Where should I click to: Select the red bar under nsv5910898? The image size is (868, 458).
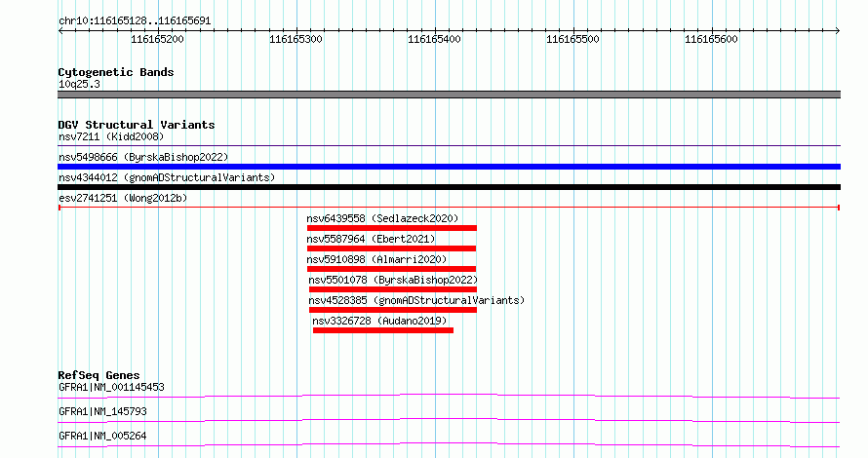[391, 269]
